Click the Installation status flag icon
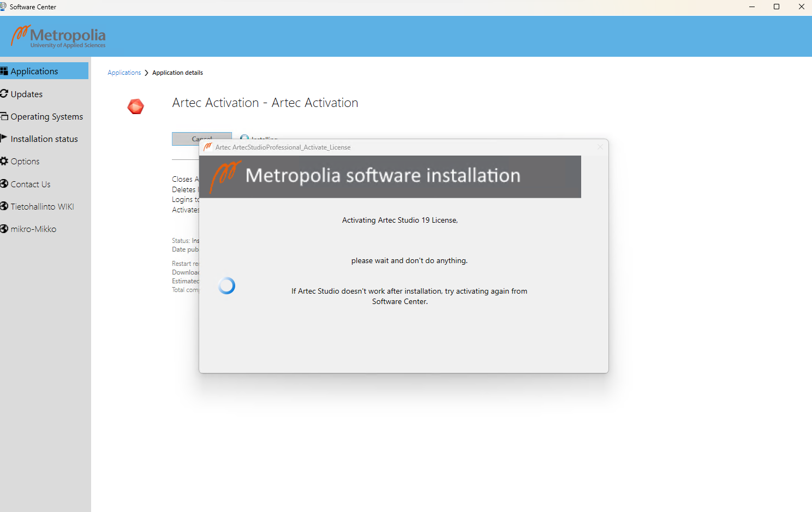812x512 pixels. coord(4,138)
